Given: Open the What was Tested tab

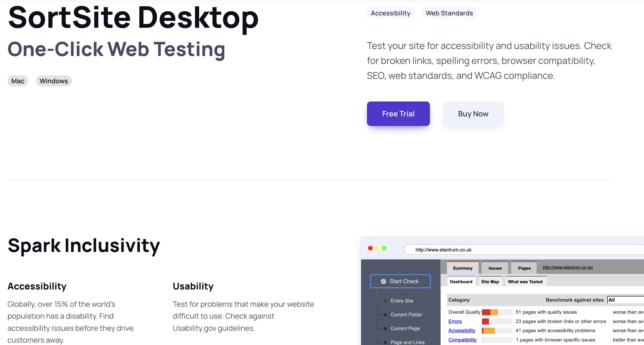Looking at the screenshot, I should (x=525, y=282).
